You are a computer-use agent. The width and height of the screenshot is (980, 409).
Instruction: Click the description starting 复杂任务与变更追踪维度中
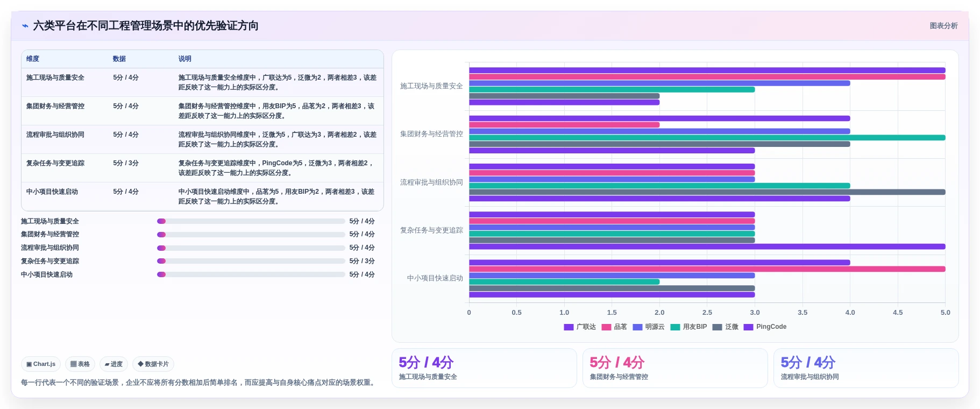(x=278, y=168)
